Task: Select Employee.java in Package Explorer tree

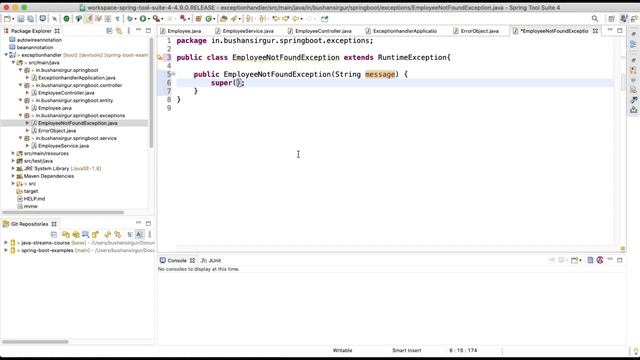Action: tap(55, 108)
